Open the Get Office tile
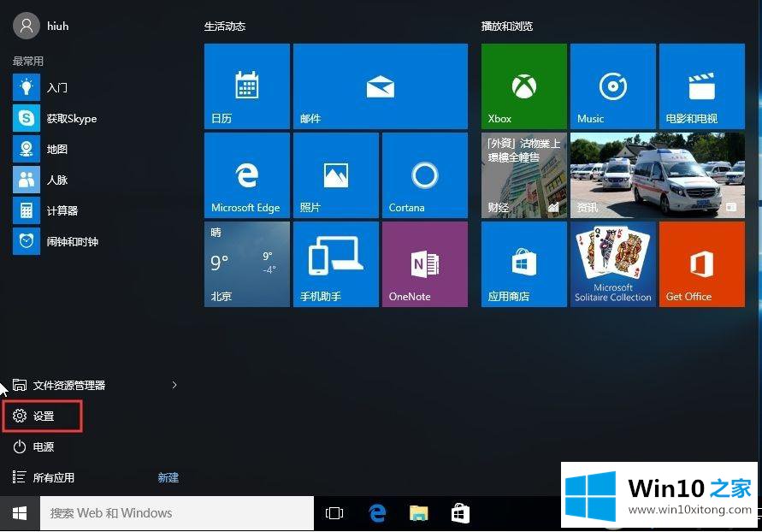The image size is (762, 532). coord(702,264)
